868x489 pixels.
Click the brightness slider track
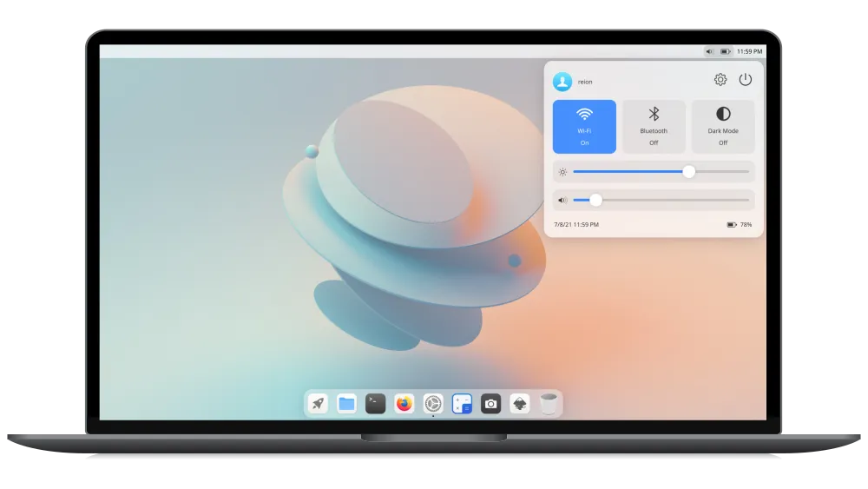[x=661, y=172]
